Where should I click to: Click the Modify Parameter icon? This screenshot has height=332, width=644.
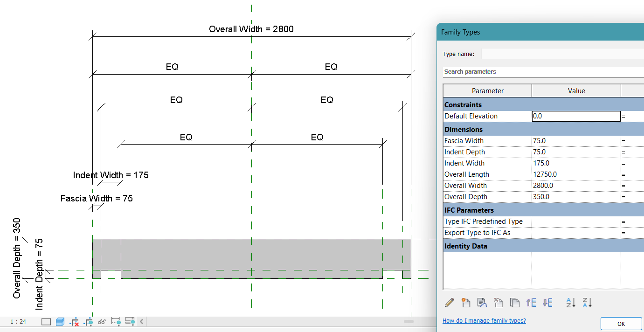(482, 303)
